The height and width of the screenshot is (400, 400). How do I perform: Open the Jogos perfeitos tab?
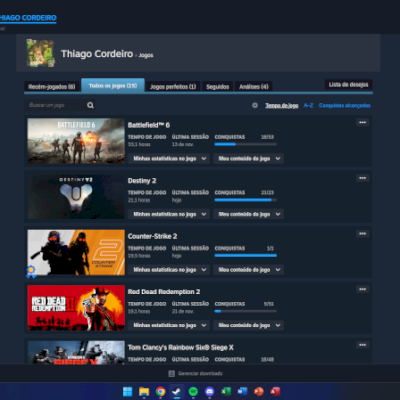click(x=173, y=87)
